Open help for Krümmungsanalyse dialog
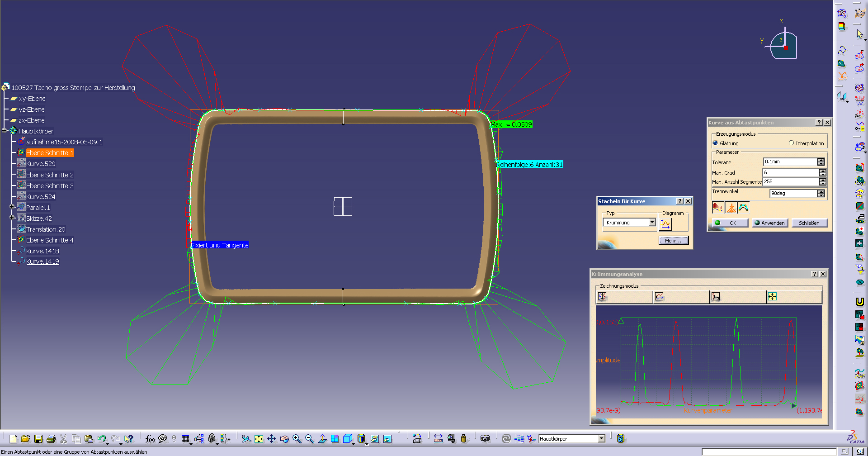Screen dimensions: 868x456 (x=815, y=274)
